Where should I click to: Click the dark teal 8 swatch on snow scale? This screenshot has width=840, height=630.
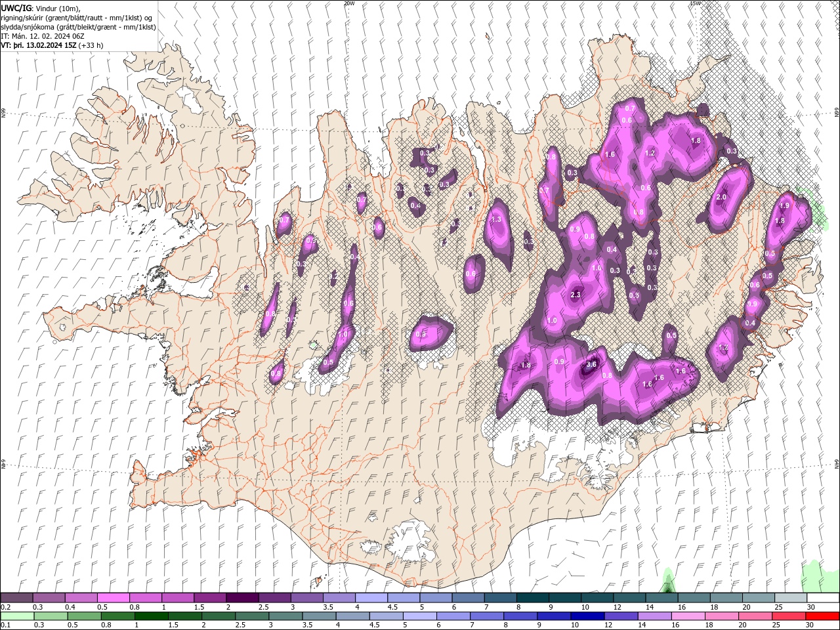pos(533,598)
